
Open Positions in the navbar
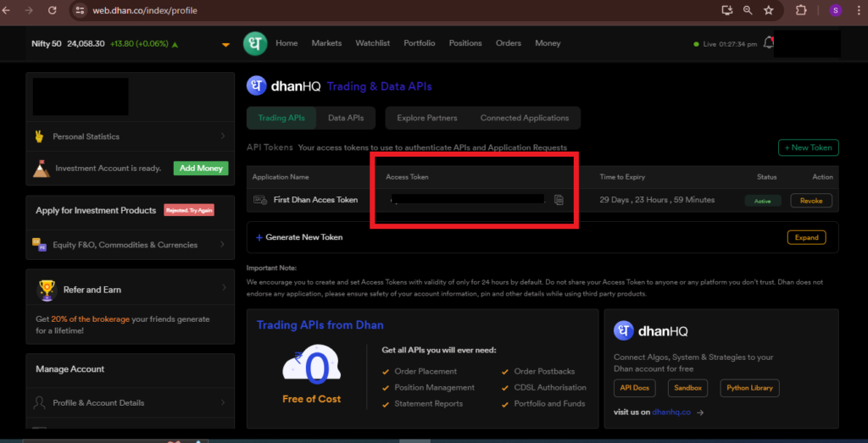point(465,43)
